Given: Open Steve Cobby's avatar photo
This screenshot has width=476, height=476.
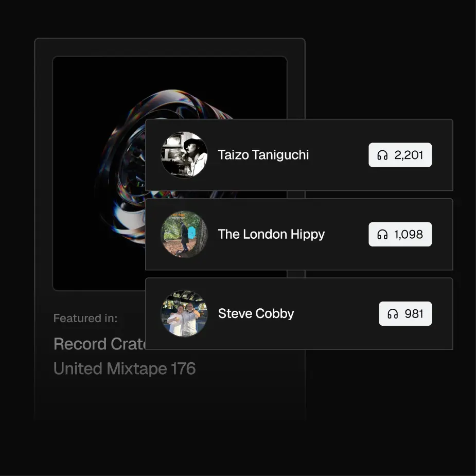Looking at the screenshot, I should pos(184,313).
